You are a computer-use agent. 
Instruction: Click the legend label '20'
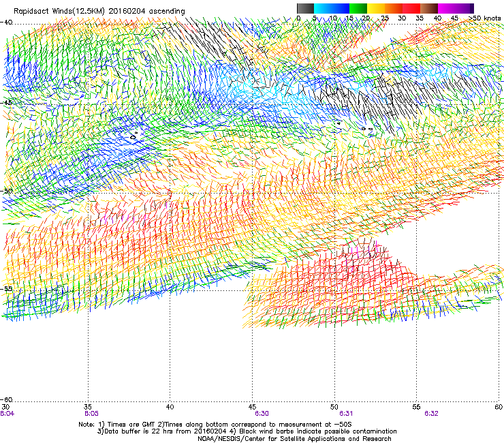[x=366, y=18]
